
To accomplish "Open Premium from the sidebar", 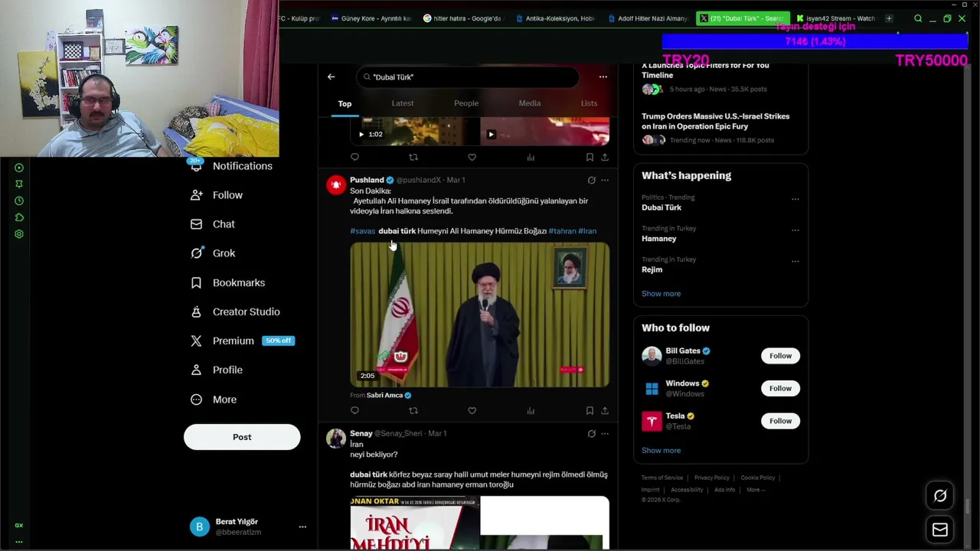I will coord(242,341).
